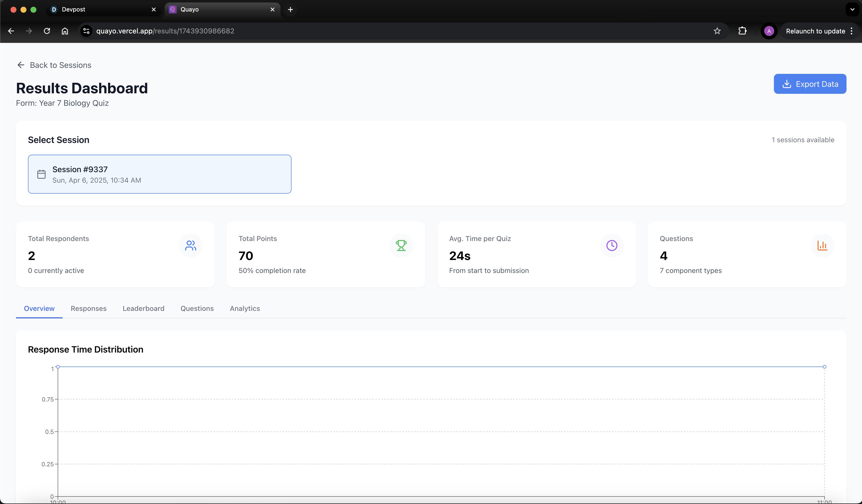Select the Analytics tab
This screenshot has height=504, width=862.
(245, 308)
